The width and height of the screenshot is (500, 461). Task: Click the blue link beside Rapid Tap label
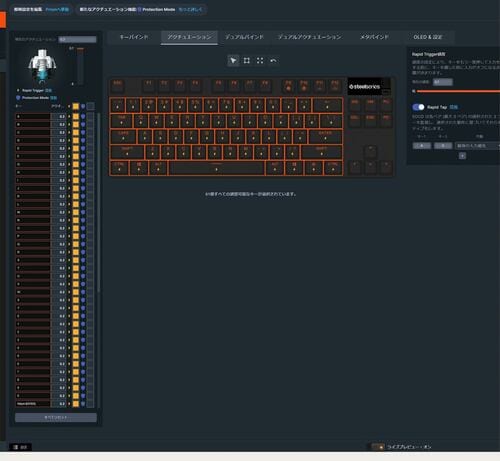[453, 107]
